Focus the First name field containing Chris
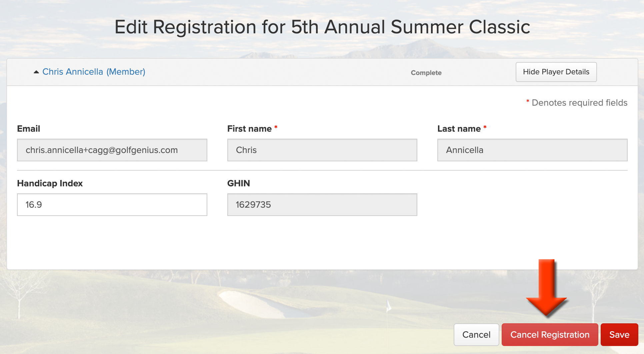The image size is (644, 354). coord(322,150)
